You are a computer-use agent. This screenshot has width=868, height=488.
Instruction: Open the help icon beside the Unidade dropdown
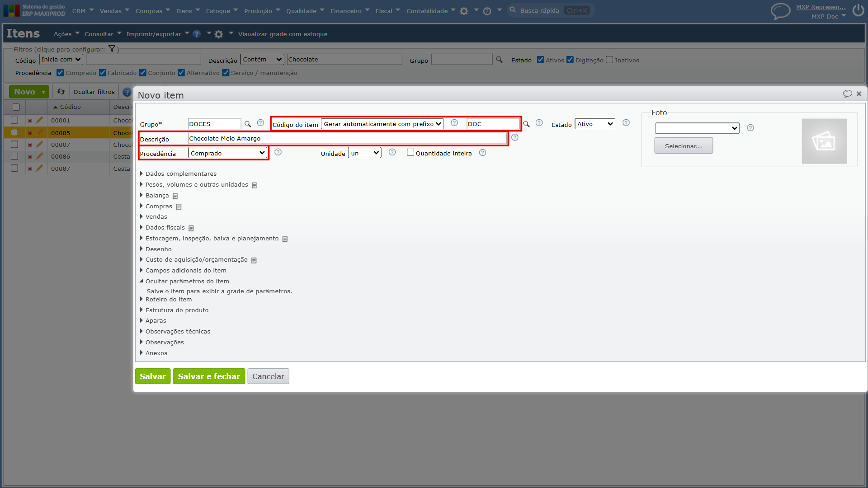(392, 152)
